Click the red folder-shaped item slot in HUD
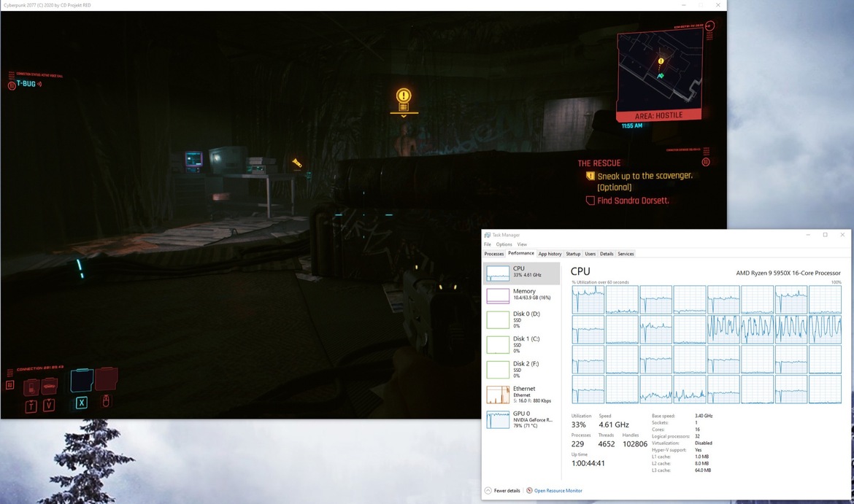 tap(107, 379)
